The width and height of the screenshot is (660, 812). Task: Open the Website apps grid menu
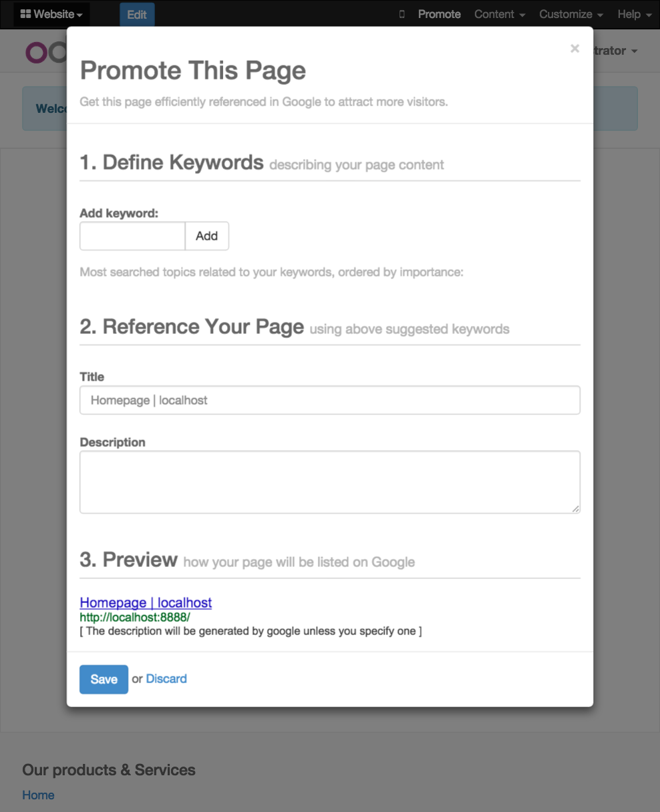(51, 14)
